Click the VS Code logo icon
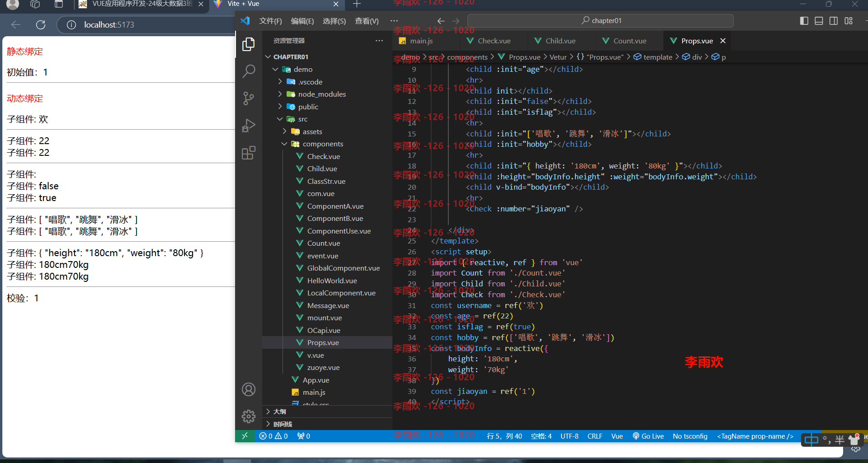This screenshot has width=868, height=463. click(245, 21)
